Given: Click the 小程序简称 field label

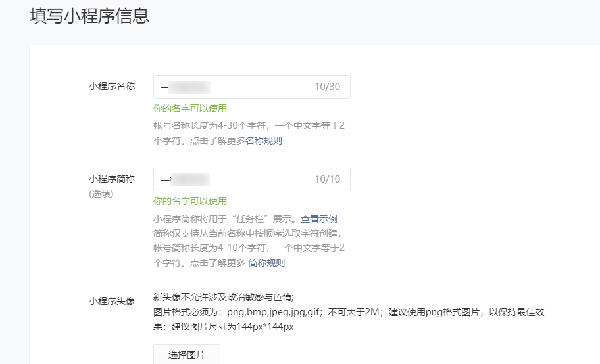Looking at the screenshot, I should coord(112,179).
